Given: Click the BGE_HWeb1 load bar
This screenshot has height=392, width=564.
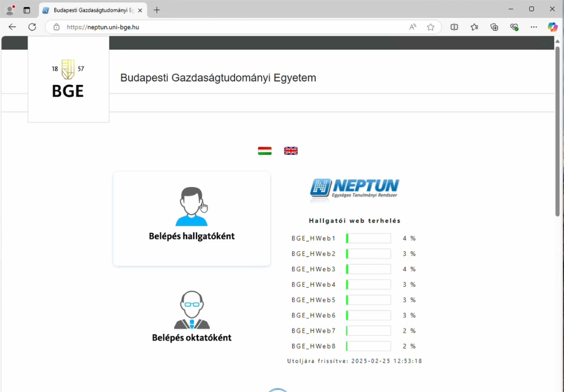Looking at the screenshot, I should (369, 238).
